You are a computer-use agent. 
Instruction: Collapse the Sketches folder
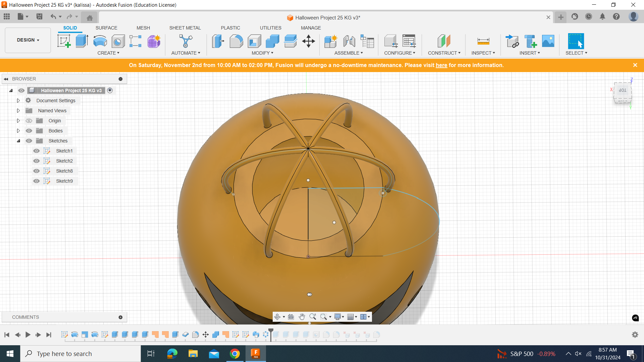pyautogui.click(x=18, y=141)
